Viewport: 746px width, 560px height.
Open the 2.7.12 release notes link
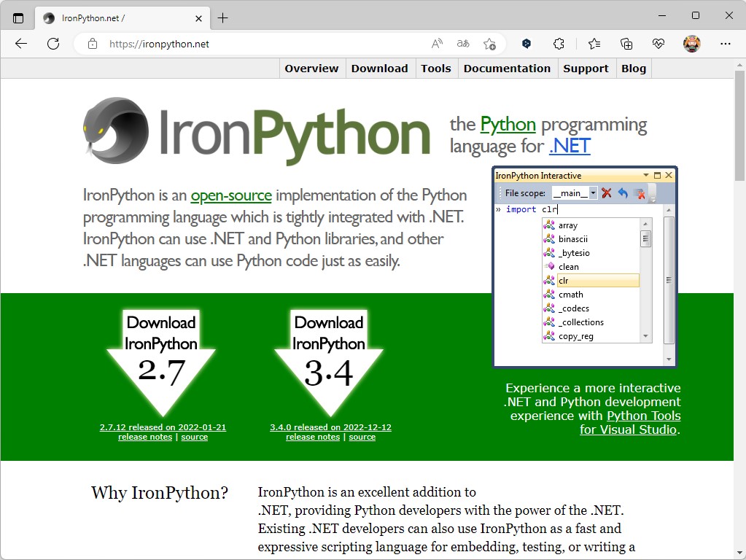coord(144,437)
